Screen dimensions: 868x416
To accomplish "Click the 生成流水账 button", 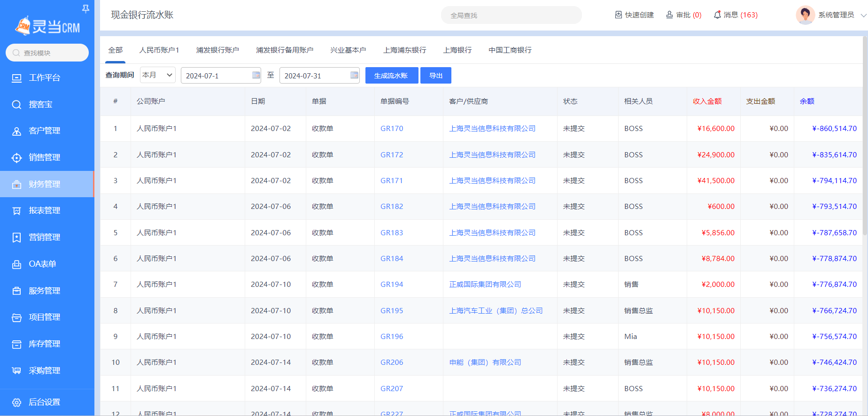I will tap(392, 76).
